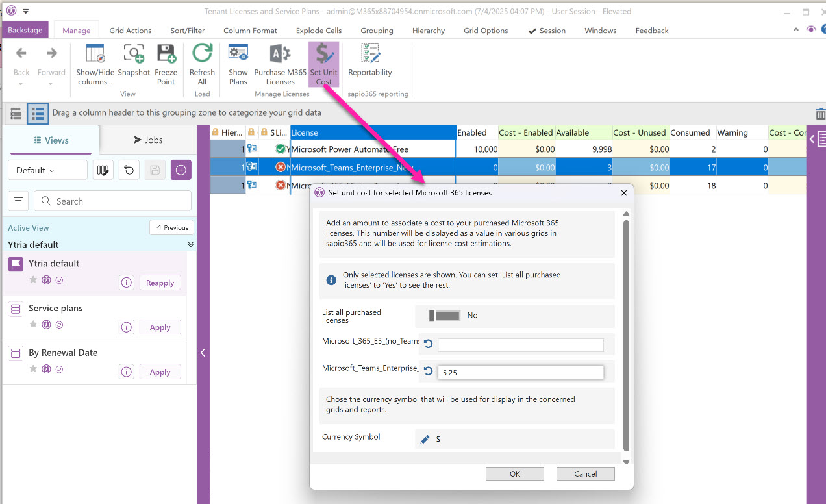The width and height of the screenshot is (826, 504).
Task: Expand the Ytria default active view chevron
Action: [190, 244]
